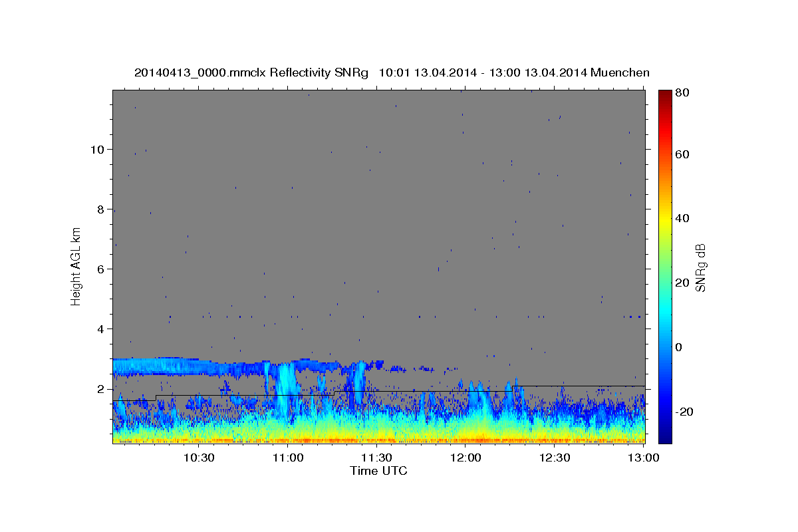
Task: Click the plot title text starting with 20140413_0000.mmclx
Action: (x=392, y=72)
